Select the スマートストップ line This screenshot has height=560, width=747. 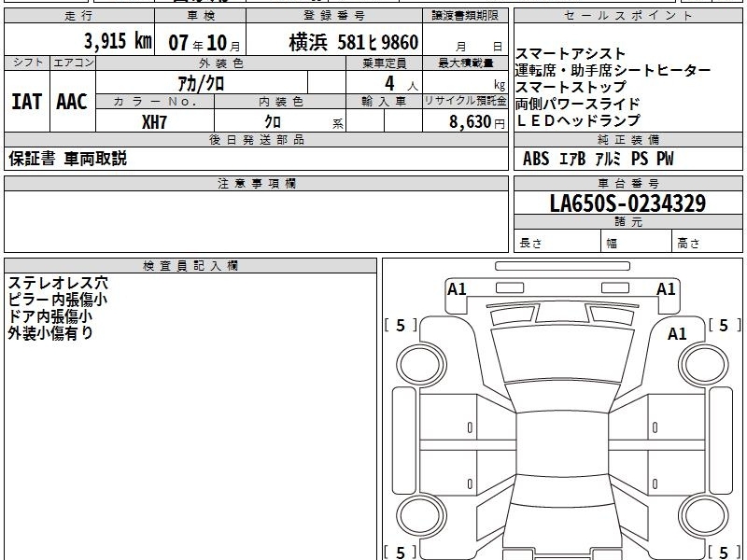pyautogui.click(x=571, y=87)
